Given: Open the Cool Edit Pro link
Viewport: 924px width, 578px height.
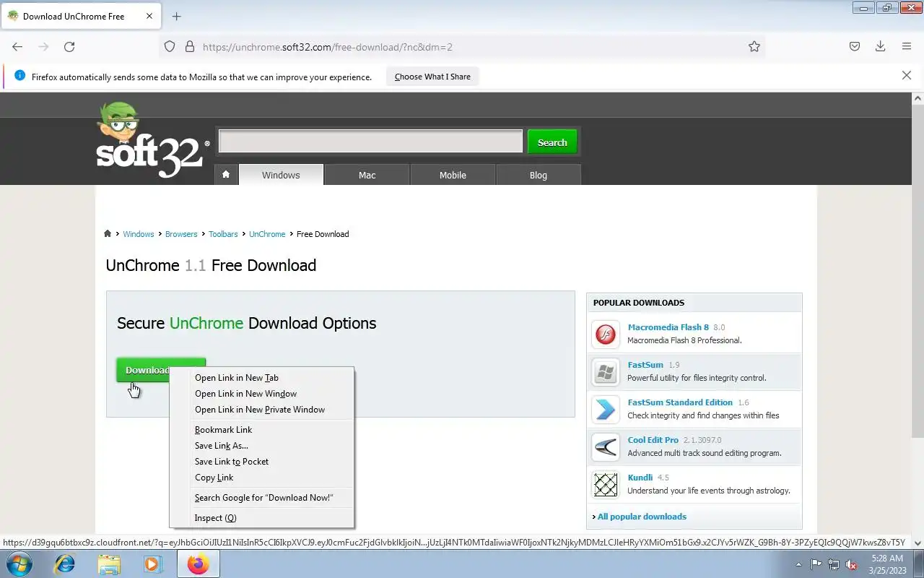Looking at the screenshot, I should coord(653,440).
